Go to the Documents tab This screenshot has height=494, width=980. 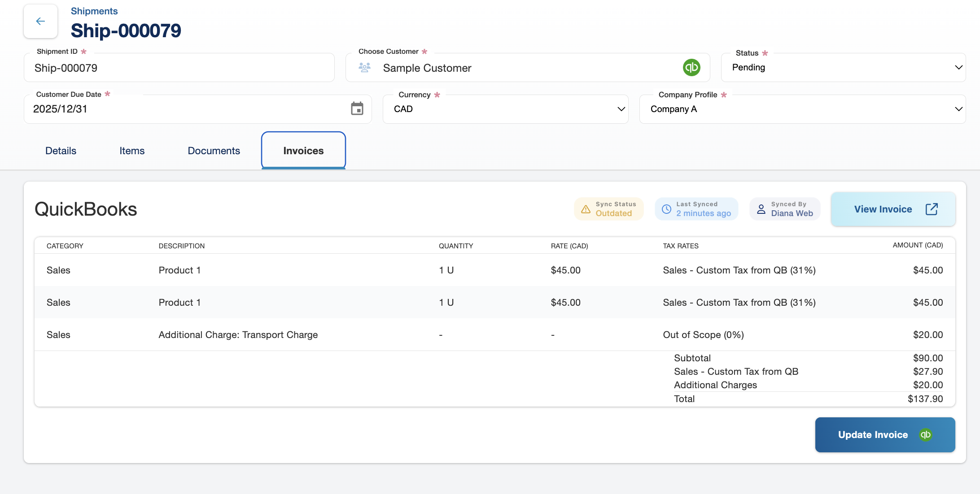coord(214,151)
